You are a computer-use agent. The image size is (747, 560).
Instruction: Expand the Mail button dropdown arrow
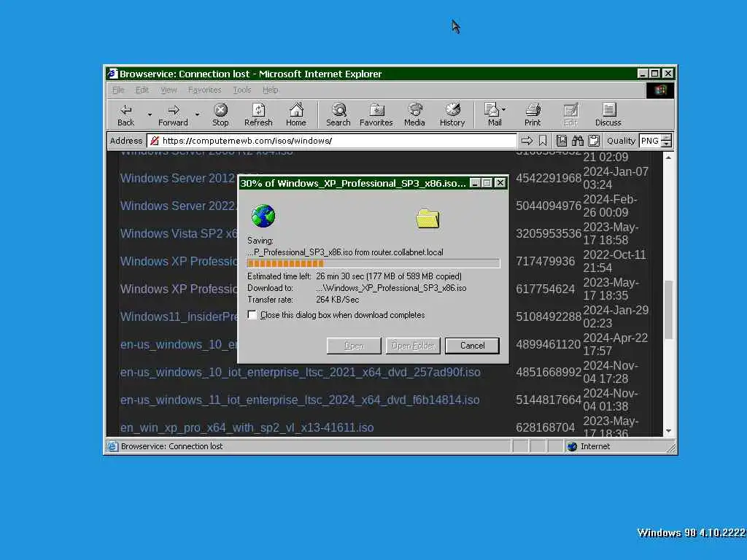504,109
